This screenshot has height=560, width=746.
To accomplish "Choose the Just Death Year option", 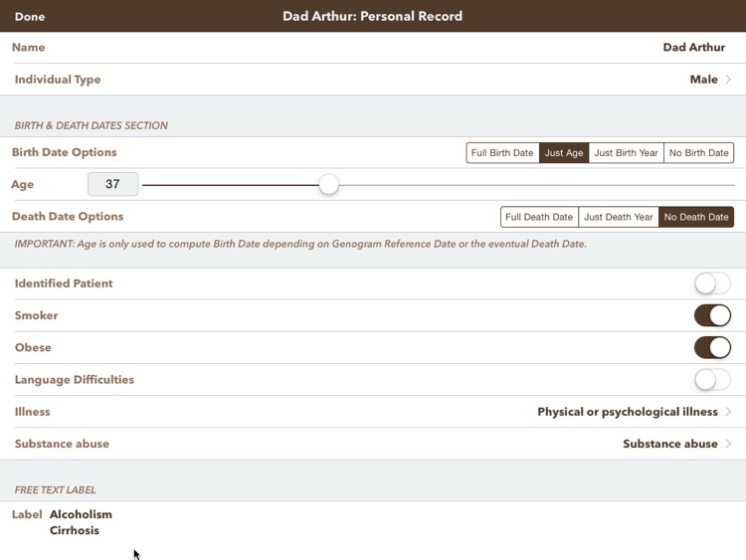I will 619,217.
